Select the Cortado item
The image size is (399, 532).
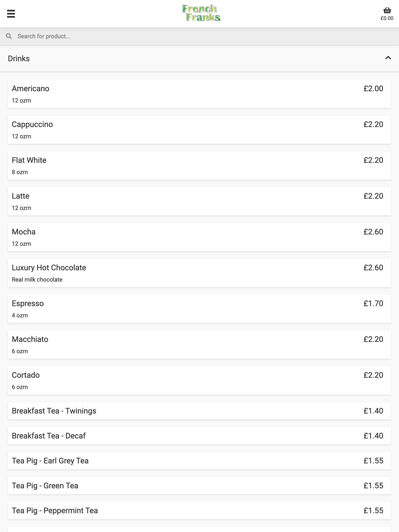point(199,381)
